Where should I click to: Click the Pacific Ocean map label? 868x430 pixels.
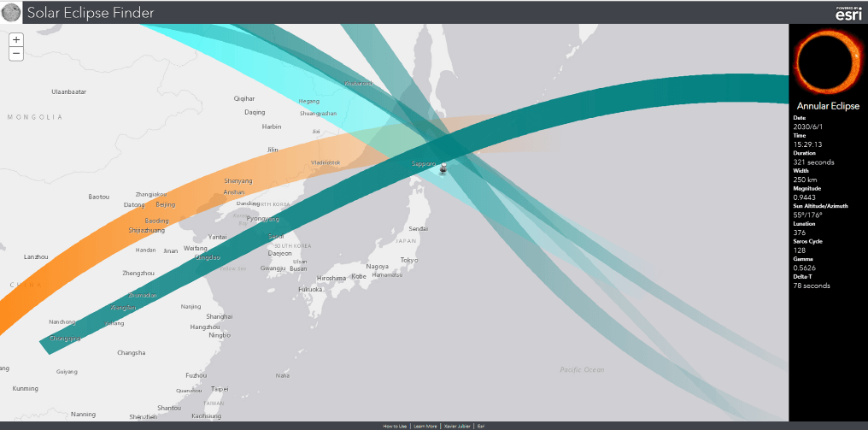click(582, 369)
